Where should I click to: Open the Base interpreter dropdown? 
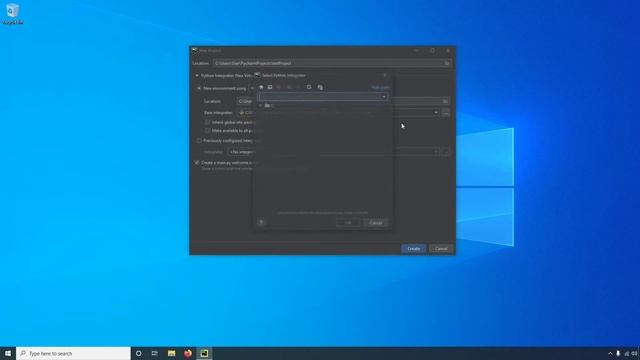pos(436,113)
